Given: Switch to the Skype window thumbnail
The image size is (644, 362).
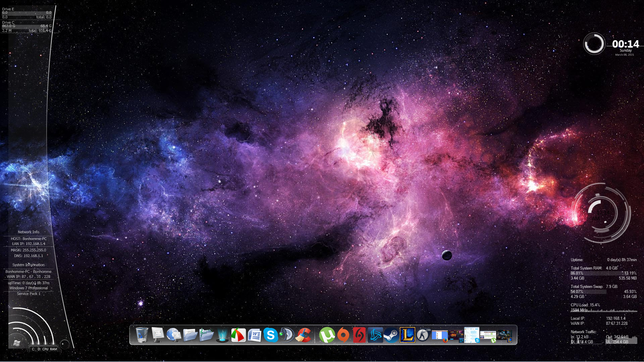Looking at the screenshot, I should 472,335.
